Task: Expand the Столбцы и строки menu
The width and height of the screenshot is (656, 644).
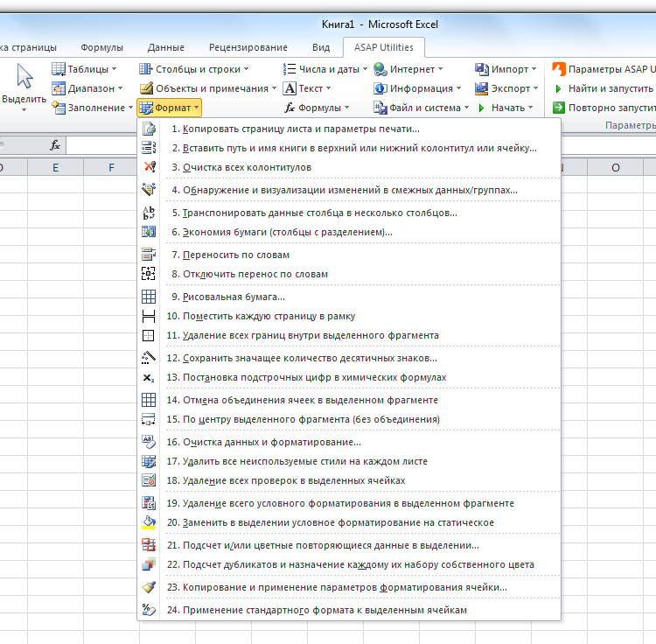Action: (x=194, y=69)
